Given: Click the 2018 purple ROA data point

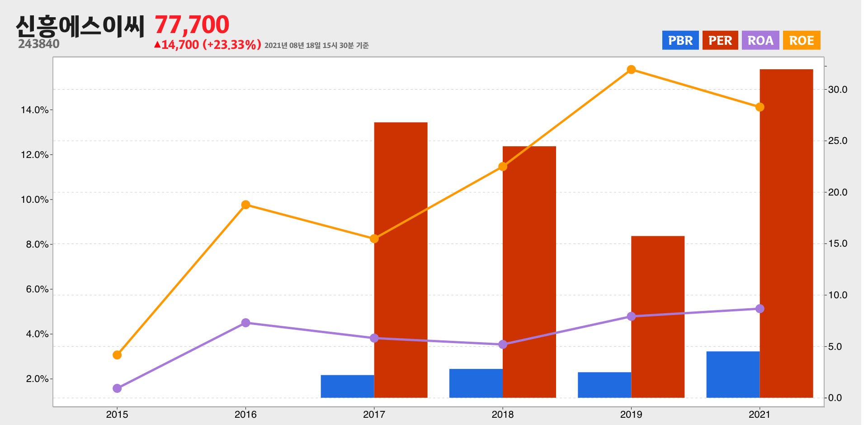Looking at the screenshot, I should click(x=503, y=344).
